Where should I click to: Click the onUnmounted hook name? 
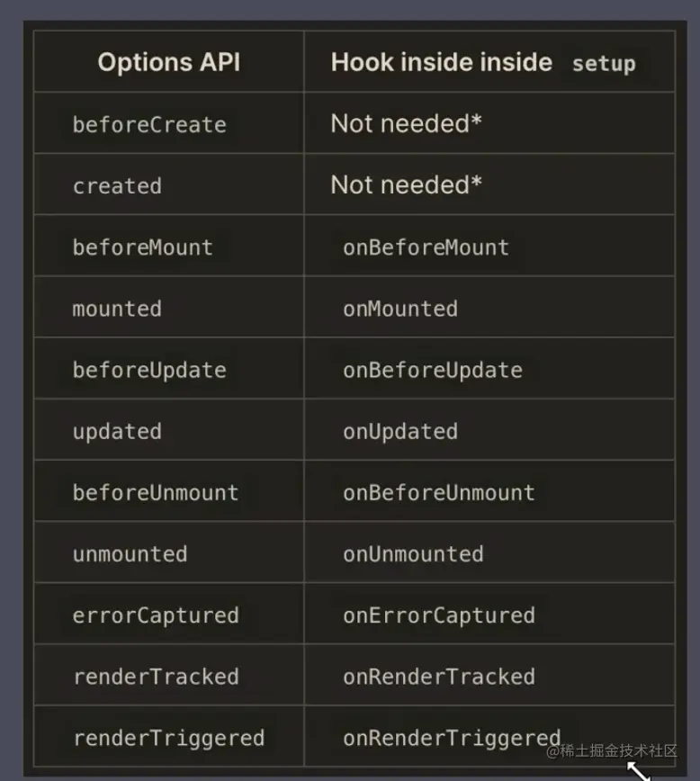413,553
